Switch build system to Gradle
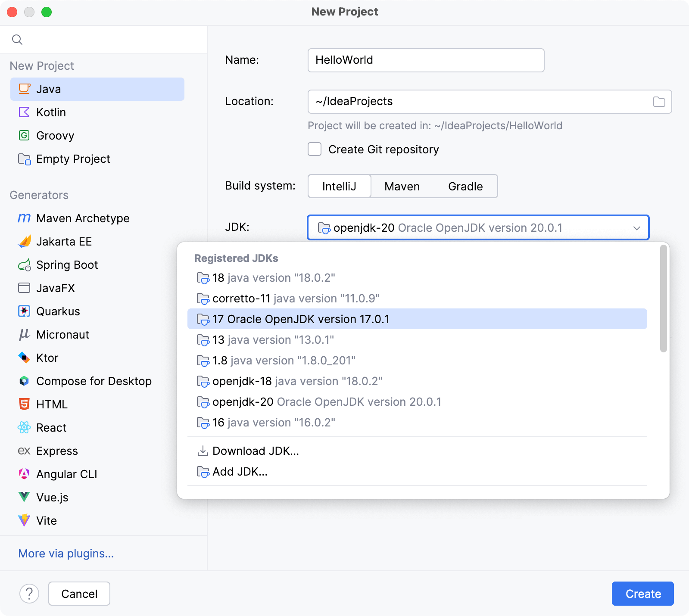Viewport: 689px width, 616px height. 465,186
